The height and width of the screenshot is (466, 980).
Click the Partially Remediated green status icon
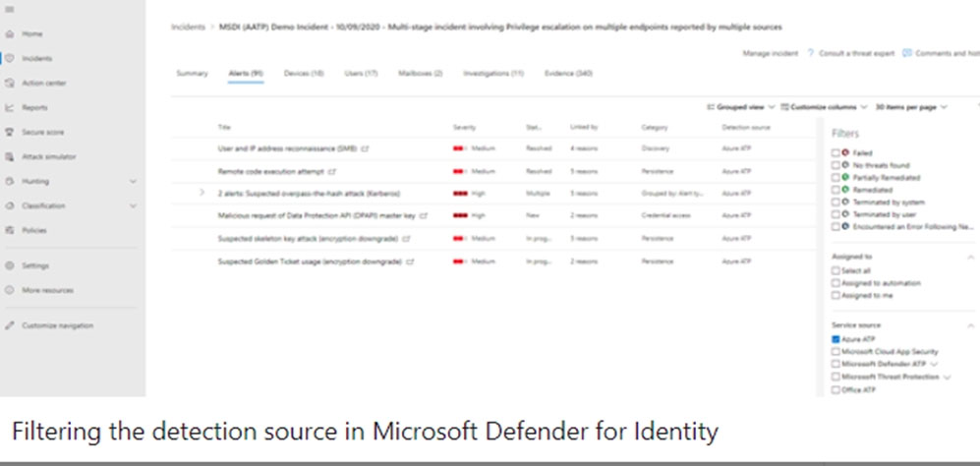[845, 178]
